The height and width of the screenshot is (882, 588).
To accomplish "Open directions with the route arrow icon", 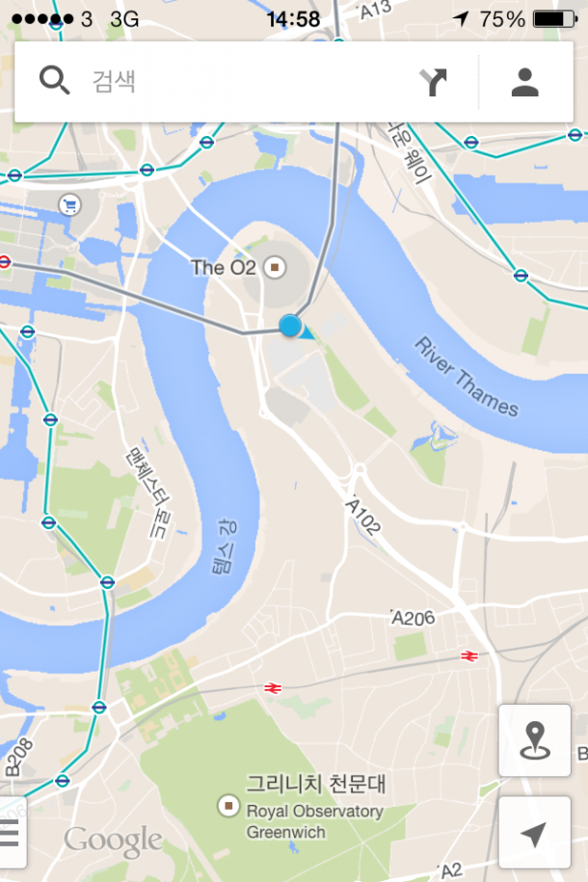I will [433, 82].
